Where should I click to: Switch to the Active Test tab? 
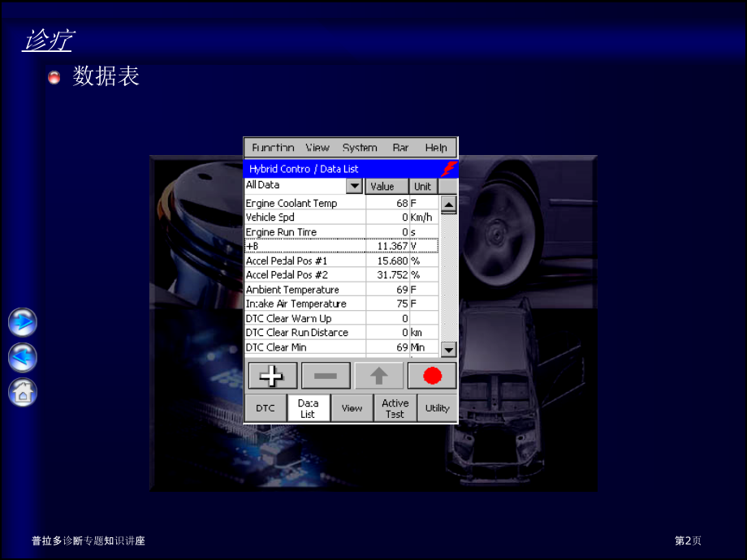pos(395,408)
